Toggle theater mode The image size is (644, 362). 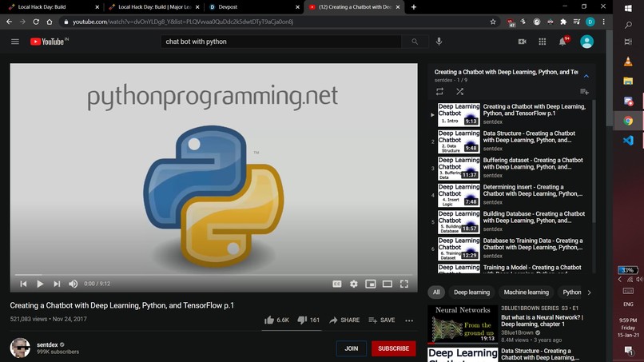click(388, 284)
